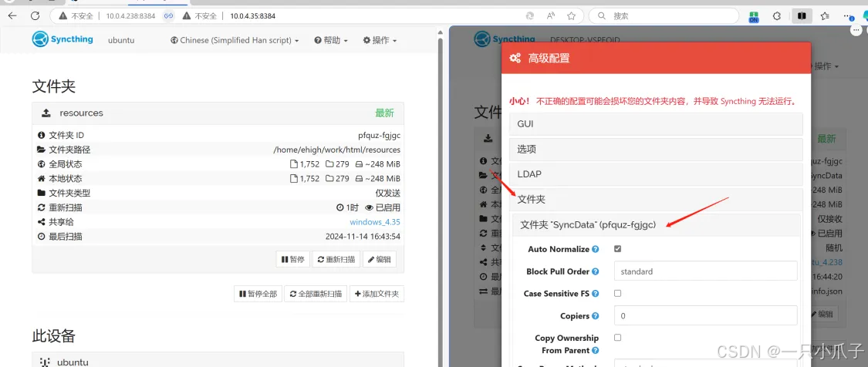Click the globe icon beside 全局状态
The width and height of the screenshot is (868, 367).
coord(41,164)
